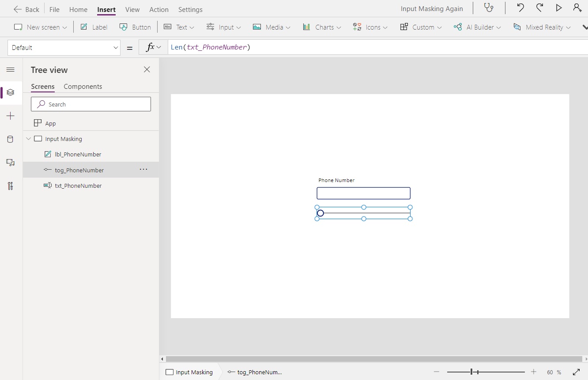Open the Share user icon
The width and height of the screenshot is (588, 380).
pyautogui.click(x=577, y=8)
